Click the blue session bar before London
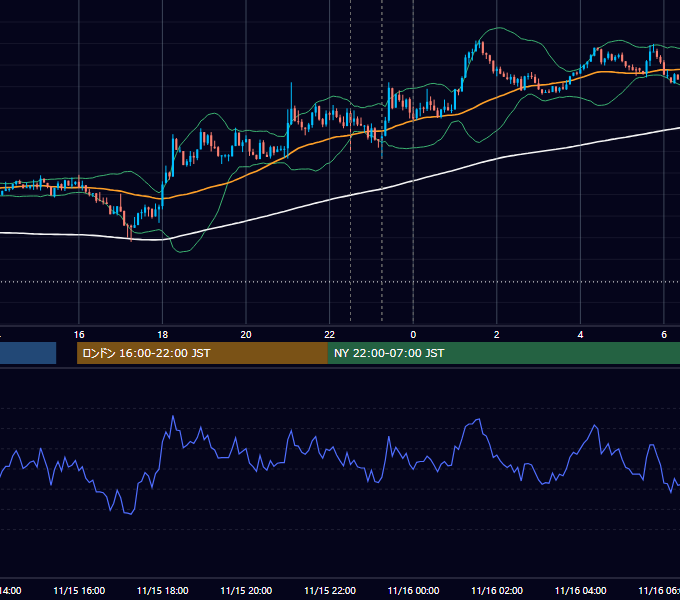This screenshot has width=680, height=600. [28, 353]
